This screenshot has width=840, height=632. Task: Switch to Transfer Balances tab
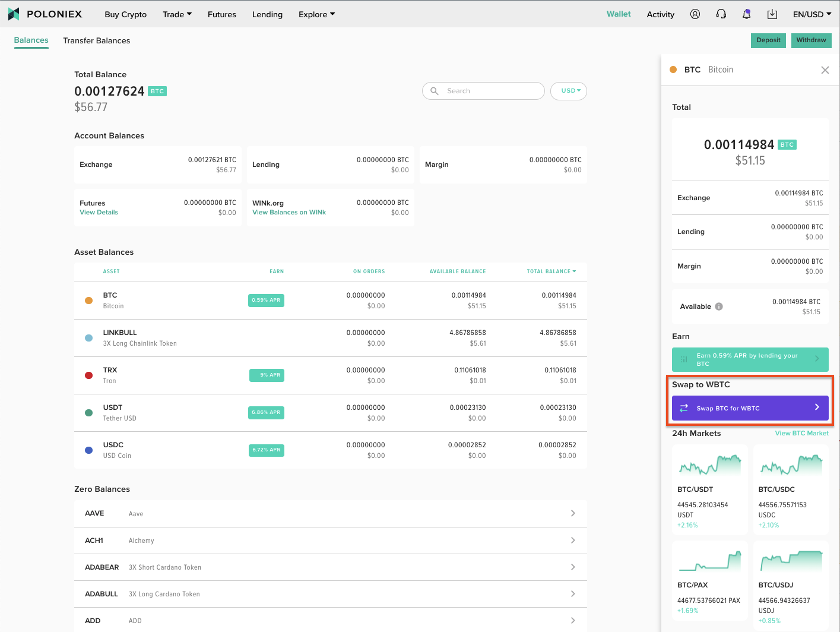pos(96,40)
